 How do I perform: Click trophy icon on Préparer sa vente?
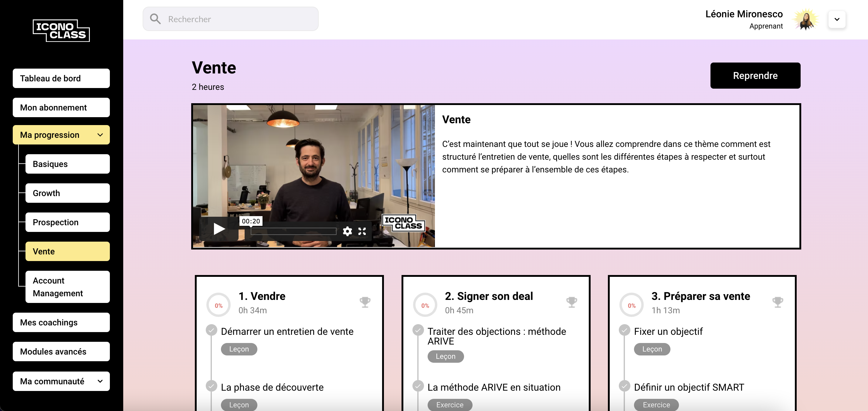[x=778, y=302]
